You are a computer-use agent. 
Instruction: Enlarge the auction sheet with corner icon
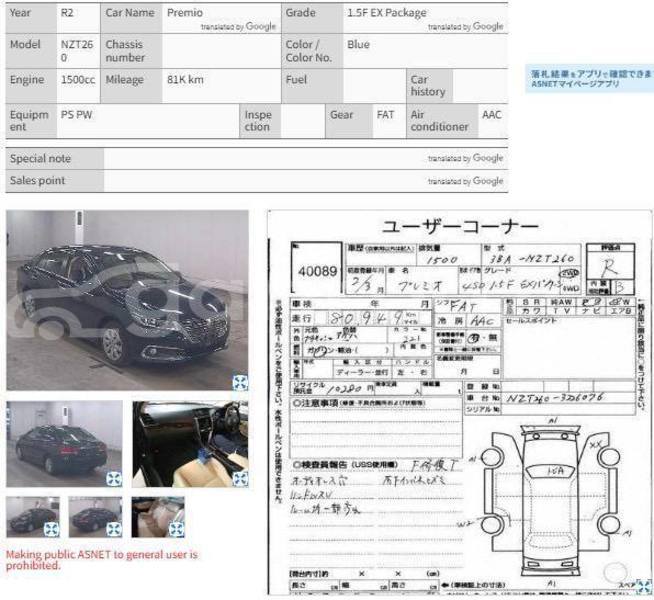(644, 586)
